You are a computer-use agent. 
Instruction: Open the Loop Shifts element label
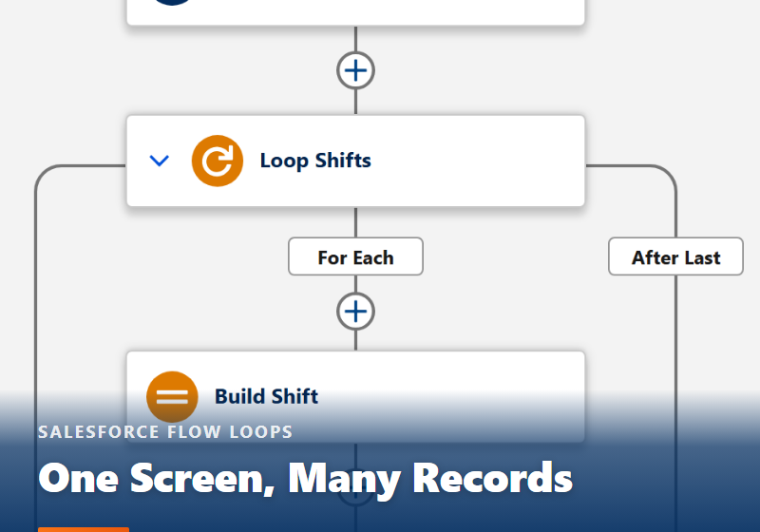point(315,161)
